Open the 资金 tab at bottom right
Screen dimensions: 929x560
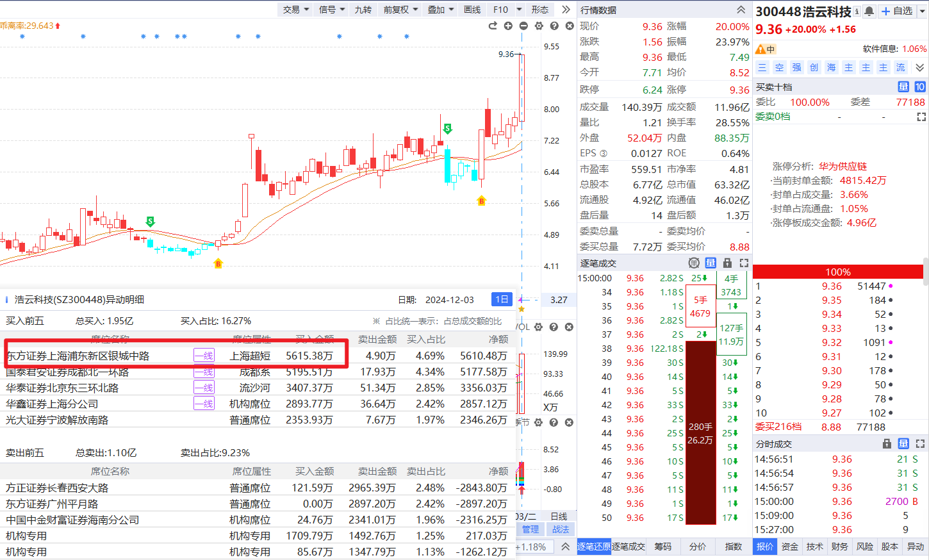pos(790,547)
